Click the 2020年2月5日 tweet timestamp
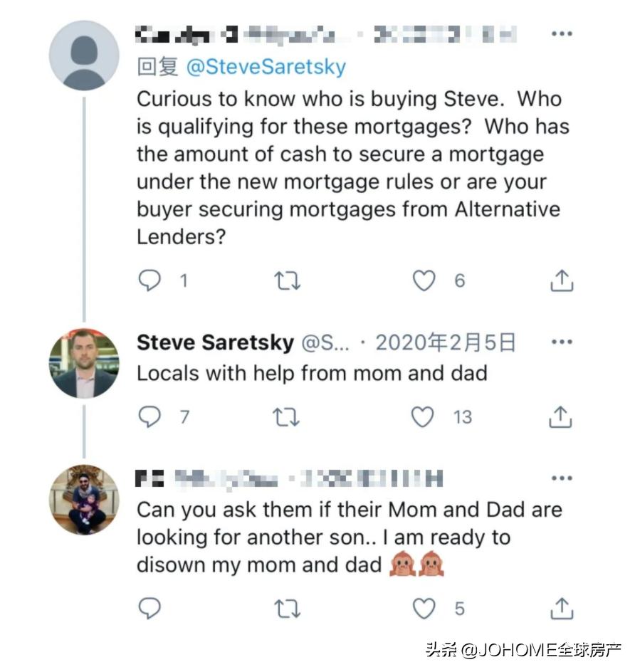Screen dimensions: 635x672 click(x=445, y=343)
